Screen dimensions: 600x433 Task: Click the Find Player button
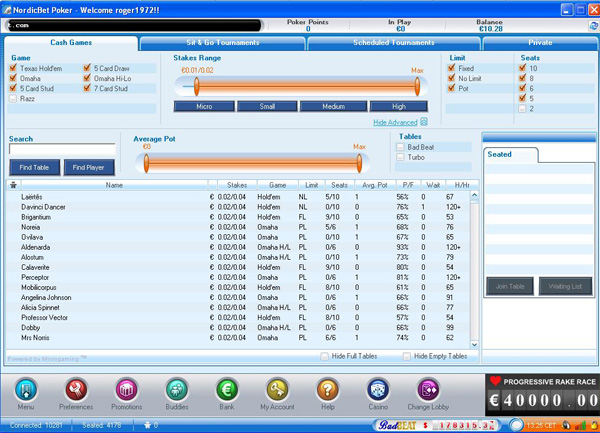(x=89, y=167)
